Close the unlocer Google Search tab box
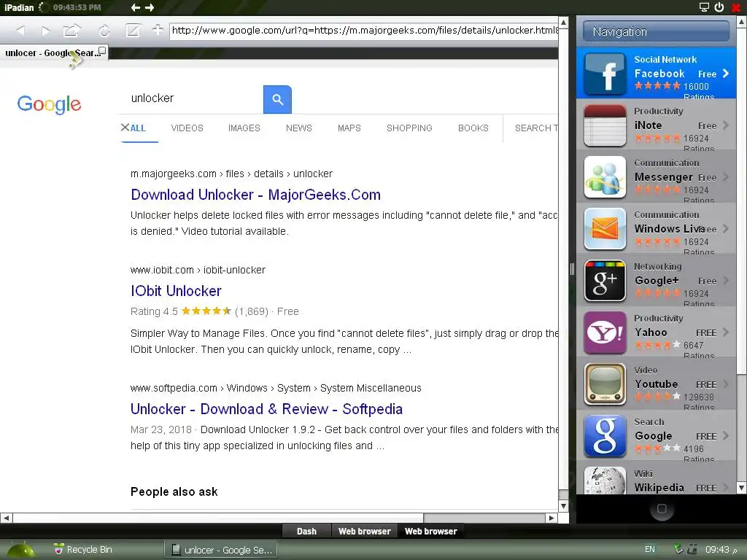 pos(102,50)
